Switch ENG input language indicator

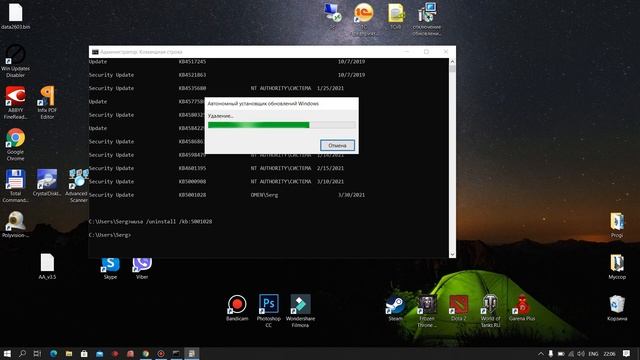[x=593, y=353]
